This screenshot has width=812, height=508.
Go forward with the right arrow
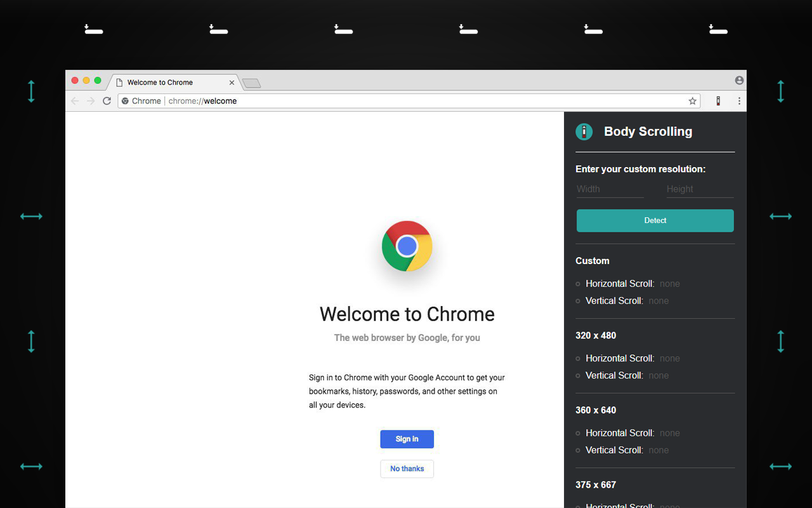tap(91, 101)
